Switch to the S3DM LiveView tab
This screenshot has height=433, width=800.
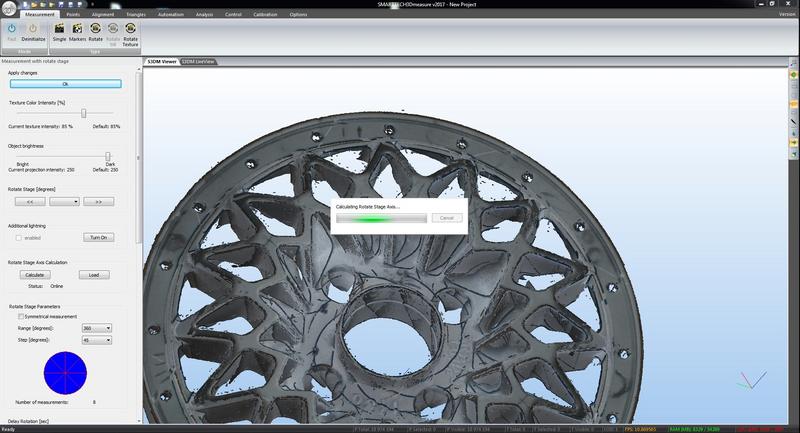click(198, 62)
